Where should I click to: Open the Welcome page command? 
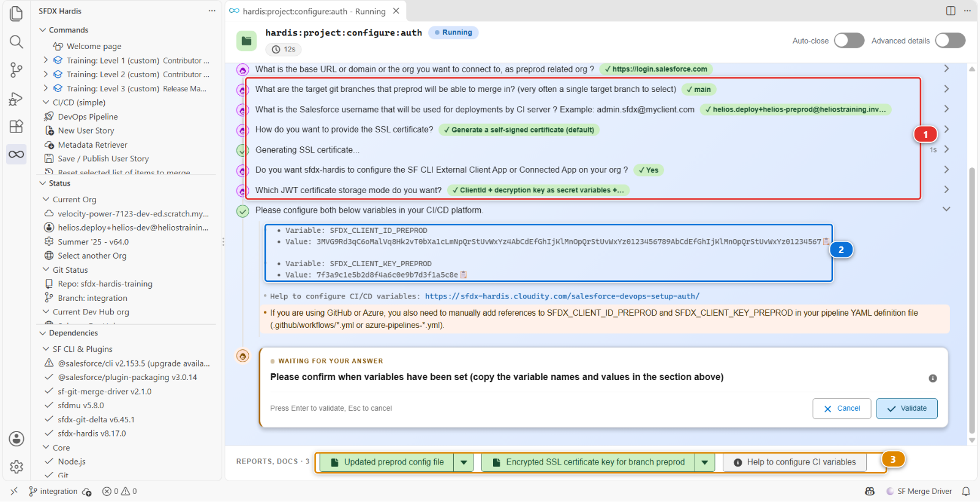(94, 47)
